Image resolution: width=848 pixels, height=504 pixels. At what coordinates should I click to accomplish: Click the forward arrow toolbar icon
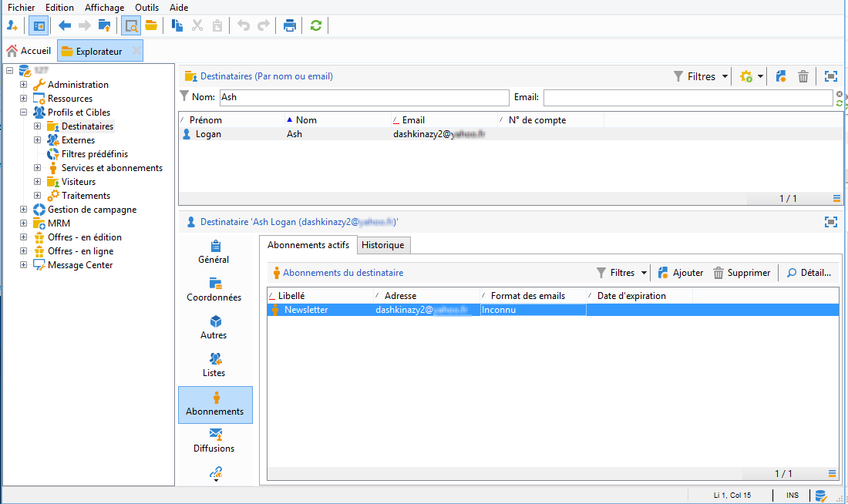point(84,25)
